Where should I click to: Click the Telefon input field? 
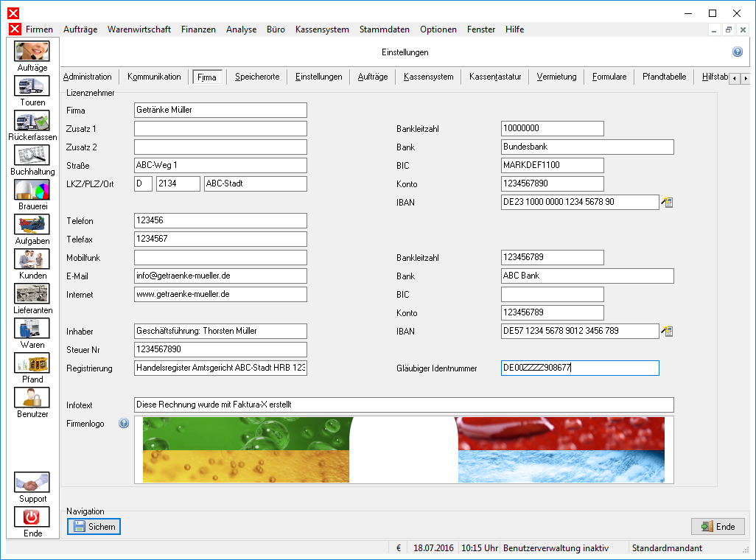click(x=220, y=220)
